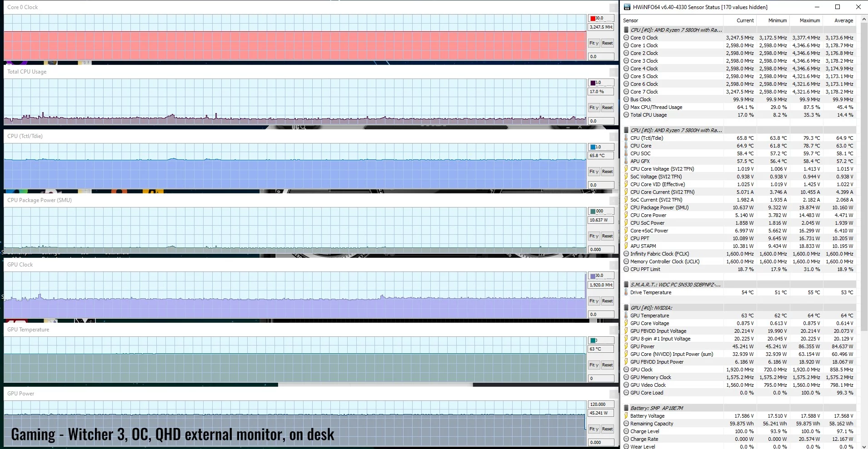This screenshot has height=449, width=868.
Task: Click the clock icon beside Infinity Fabric Clock
Action: coord(626,254)
